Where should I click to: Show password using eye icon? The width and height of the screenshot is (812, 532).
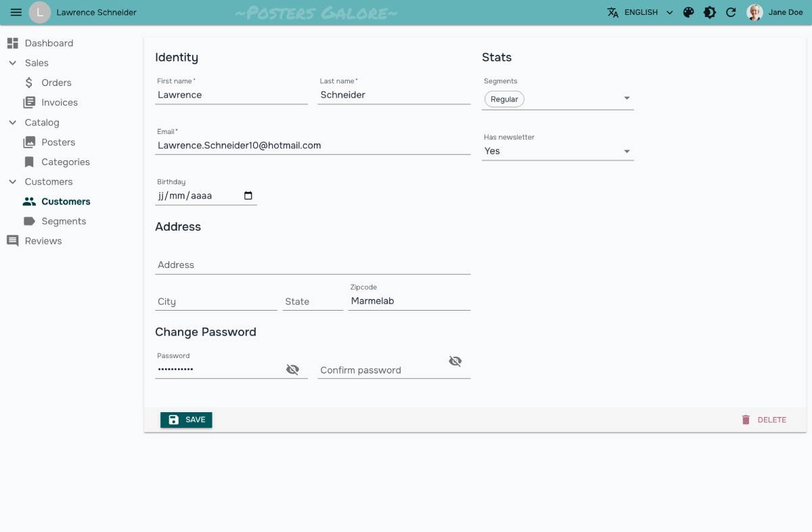click(x=292, y=370)
